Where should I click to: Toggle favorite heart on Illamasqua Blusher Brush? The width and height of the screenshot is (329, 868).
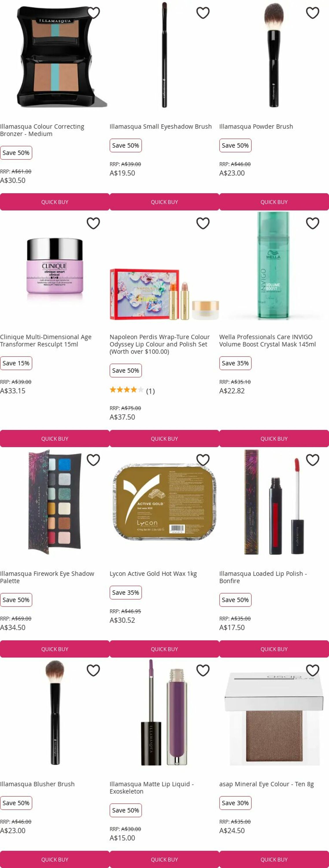click(93, 670)
